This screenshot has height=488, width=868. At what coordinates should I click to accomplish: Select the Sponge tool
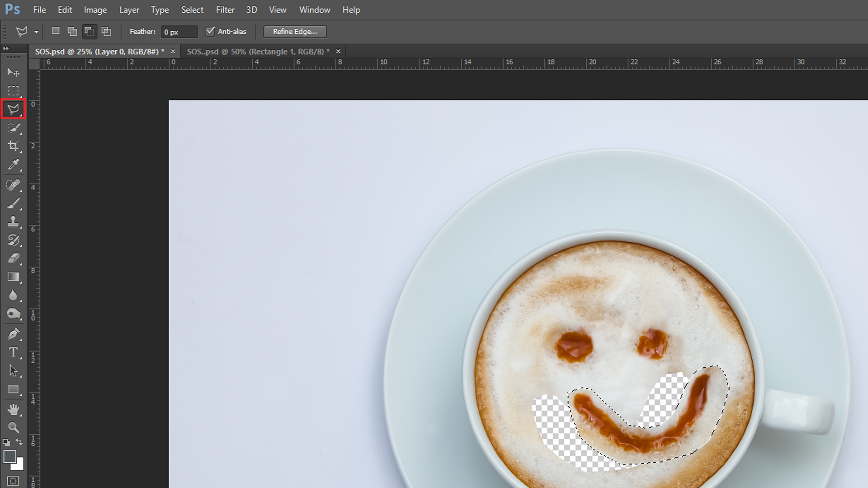click(x=13, y=314)
